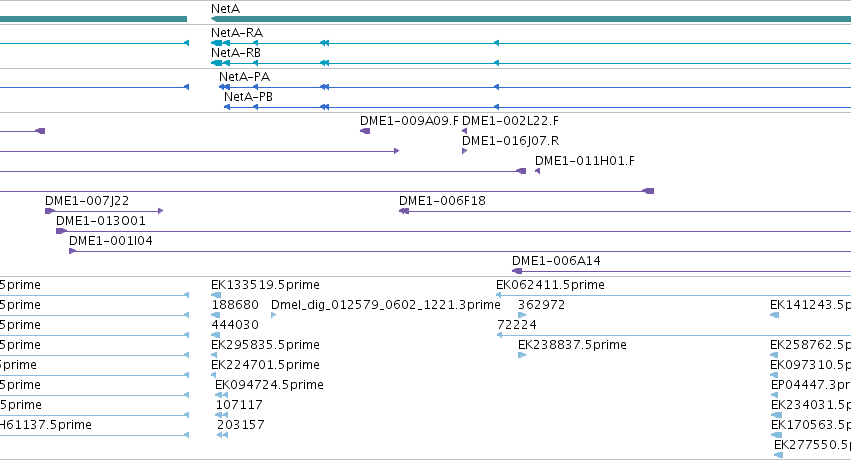Click the NetA gene label
Screen dimensions: 851x460
pyautogui.click(x=225, y=9)
